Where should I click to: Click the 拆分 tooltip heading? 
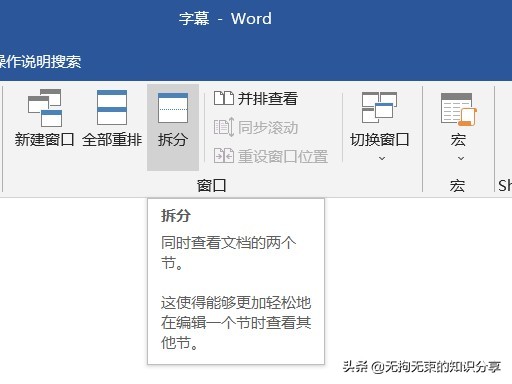click(176, 216)
